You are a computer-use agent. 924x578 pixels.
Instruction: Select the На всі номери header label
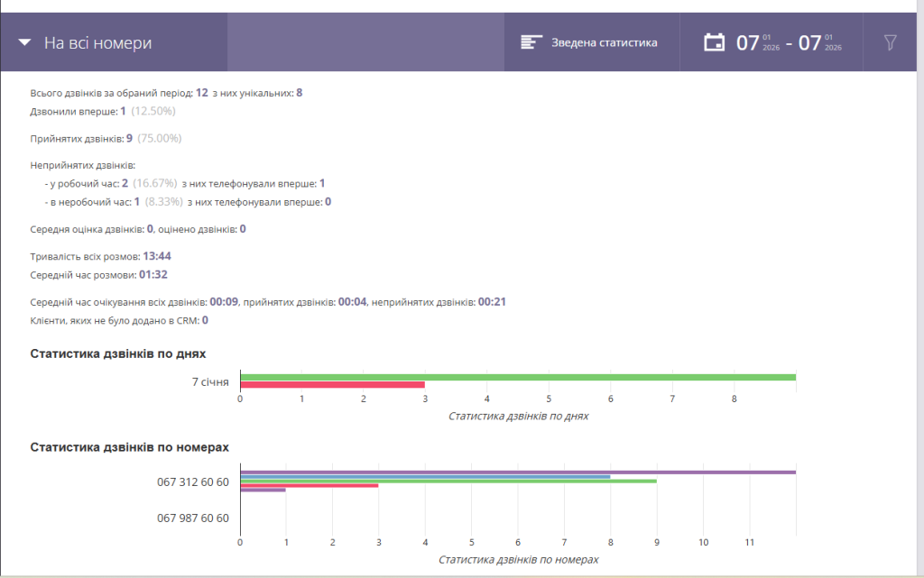click(97, 43)
